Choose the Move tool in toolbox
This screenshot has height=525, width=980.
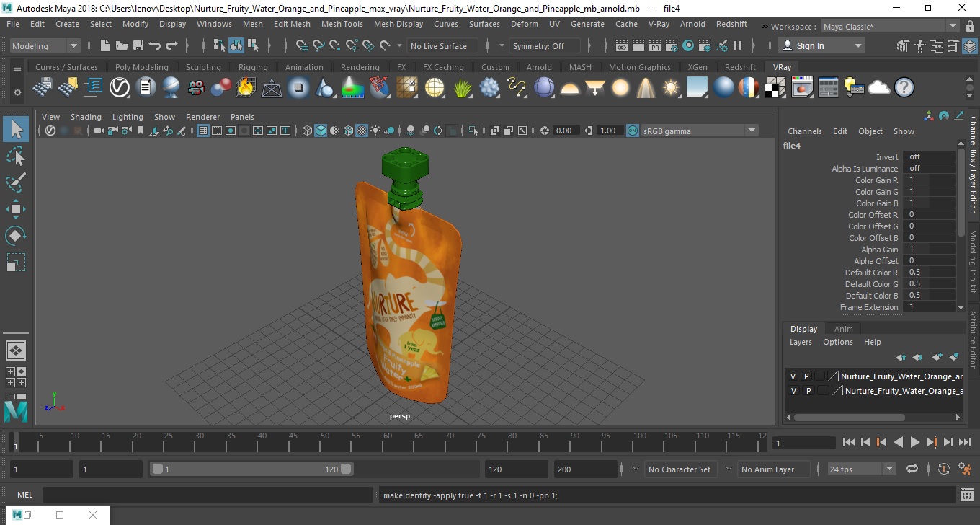coord(16,209)
